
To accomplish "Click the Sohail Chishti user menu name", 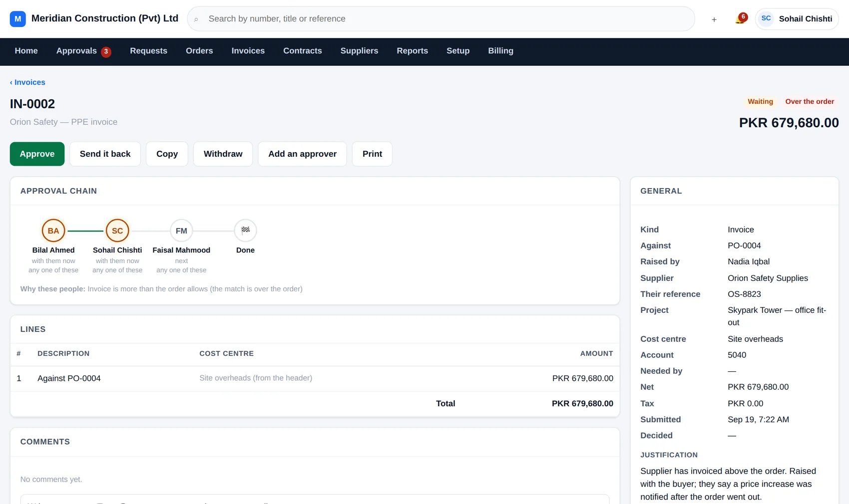I will [x=805, y=19].
